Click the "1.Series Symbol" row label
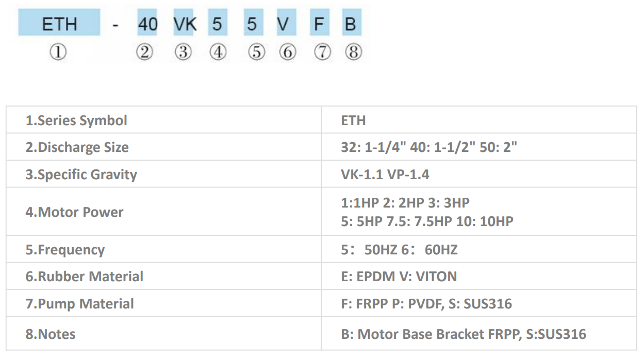This screenshot has width=644, height=361. 76,121
